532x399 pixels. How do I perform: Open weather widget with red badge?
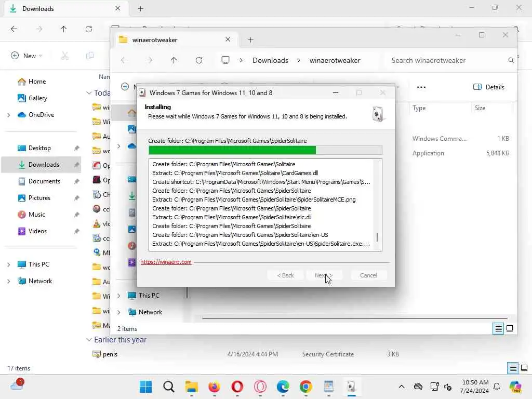click(x=17, y=385)
